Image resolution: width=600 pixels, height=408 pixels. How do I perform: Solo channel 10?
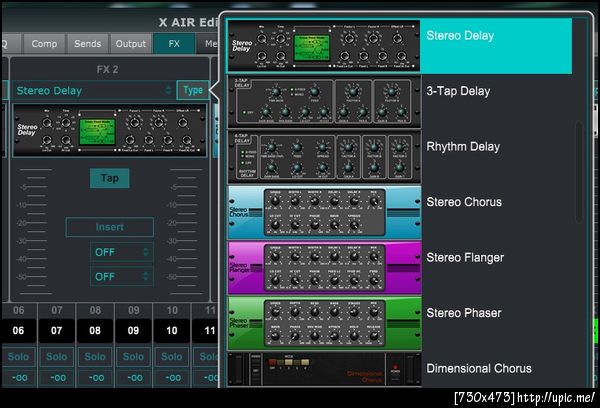(x=171, y=357)
